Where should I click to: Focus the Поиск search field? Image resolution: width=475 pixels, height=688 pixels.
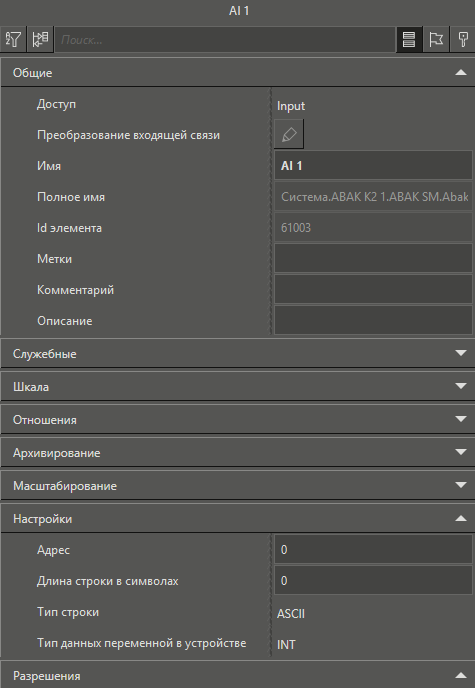point(225,40)
